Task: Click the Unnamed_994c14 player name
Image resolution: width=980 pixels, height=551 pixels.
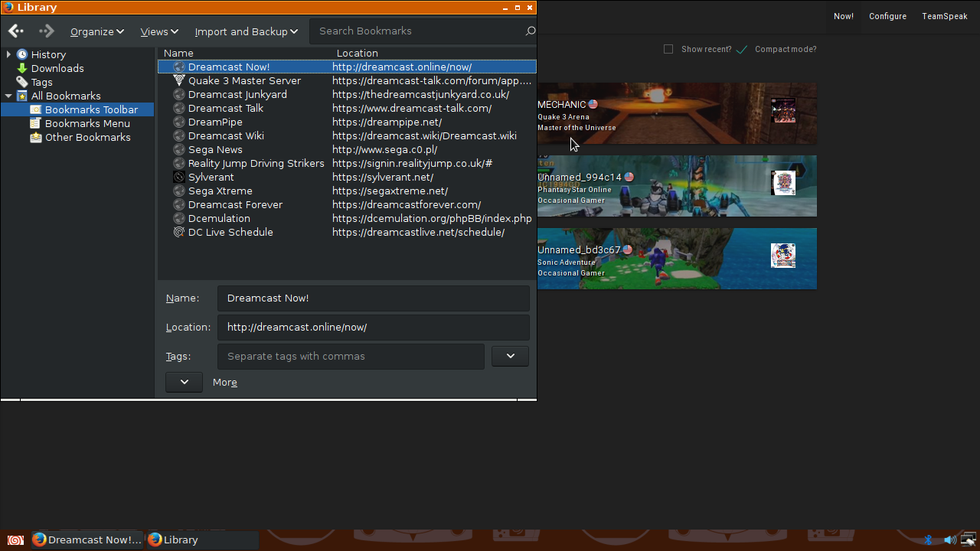Action: [x=580, y=177]
